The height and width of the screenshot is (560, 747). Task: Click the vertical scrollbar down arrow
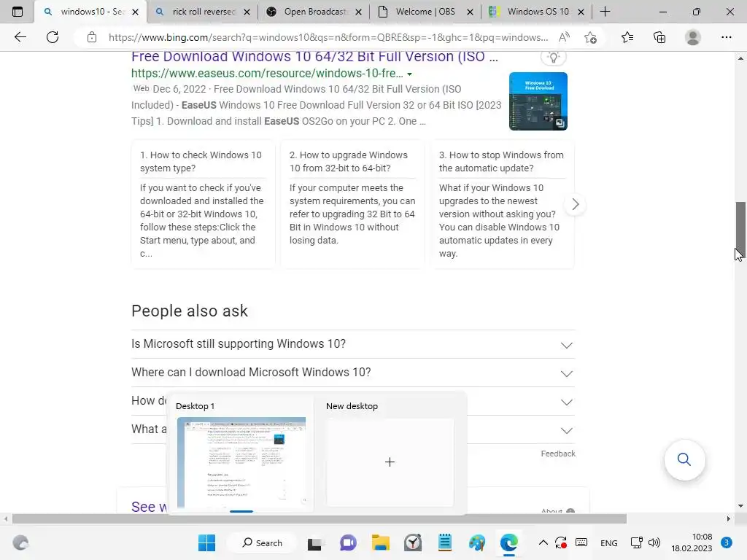[x=740, y=506]
